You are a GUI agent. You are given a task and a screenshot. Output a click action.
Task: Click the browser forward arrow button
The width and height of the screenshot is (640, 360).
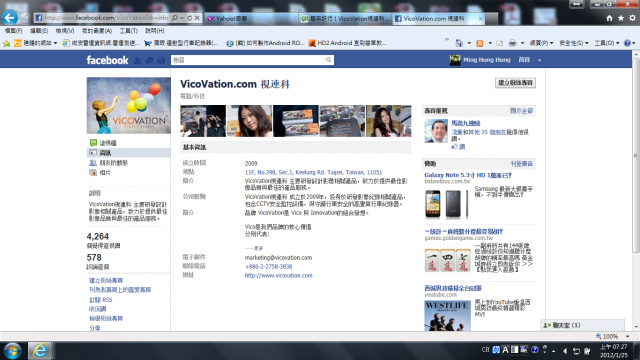point(25,18)
